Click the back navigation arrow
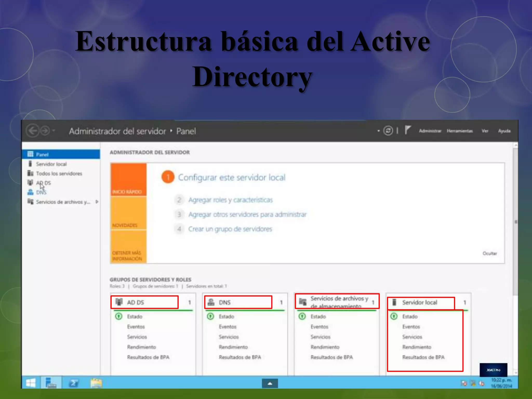This screenshot has height=399, width=532. [33, 131]
